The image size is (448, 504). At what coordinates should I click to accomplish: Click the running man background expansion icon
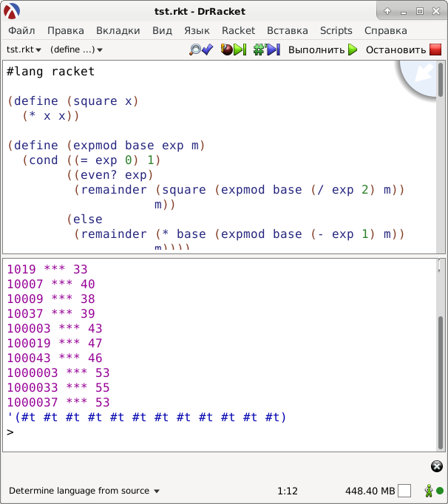coord(428,491)
